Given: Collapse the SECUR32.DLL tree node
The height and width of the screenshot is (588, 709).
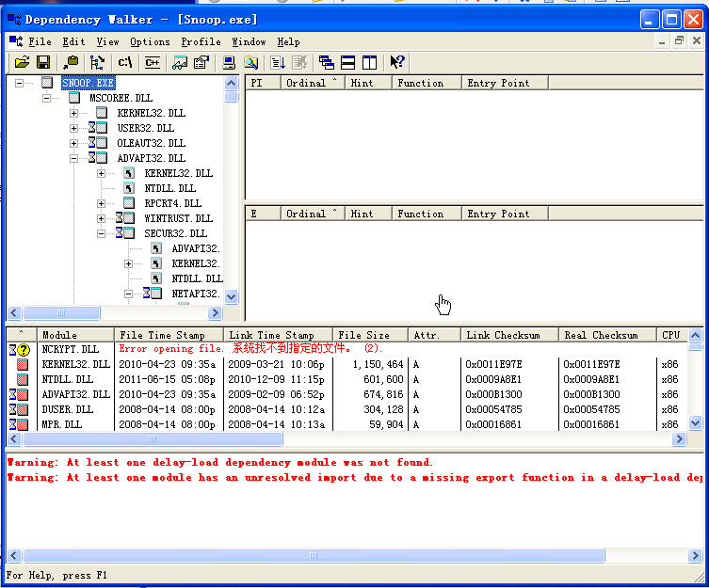Looking at the screenshot, I should (102, 233).
